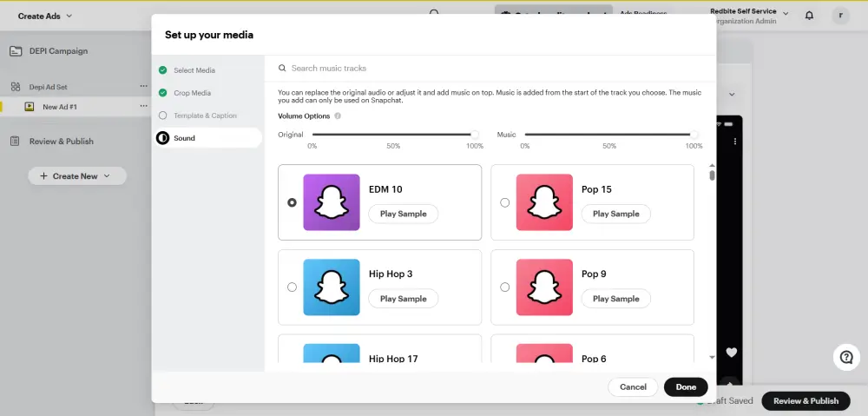Click the New Ad #1 image icon

[x=30, y=107]
